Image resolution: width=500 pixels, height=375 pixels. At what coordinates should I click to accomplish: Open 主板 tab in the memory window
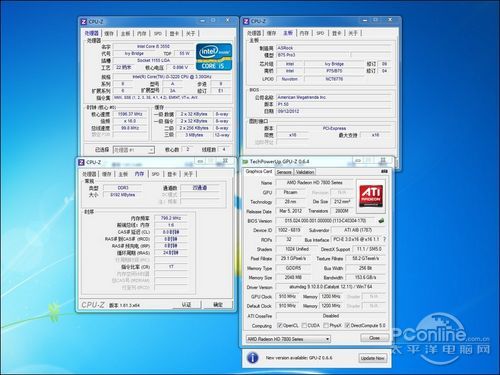[123, 174]
